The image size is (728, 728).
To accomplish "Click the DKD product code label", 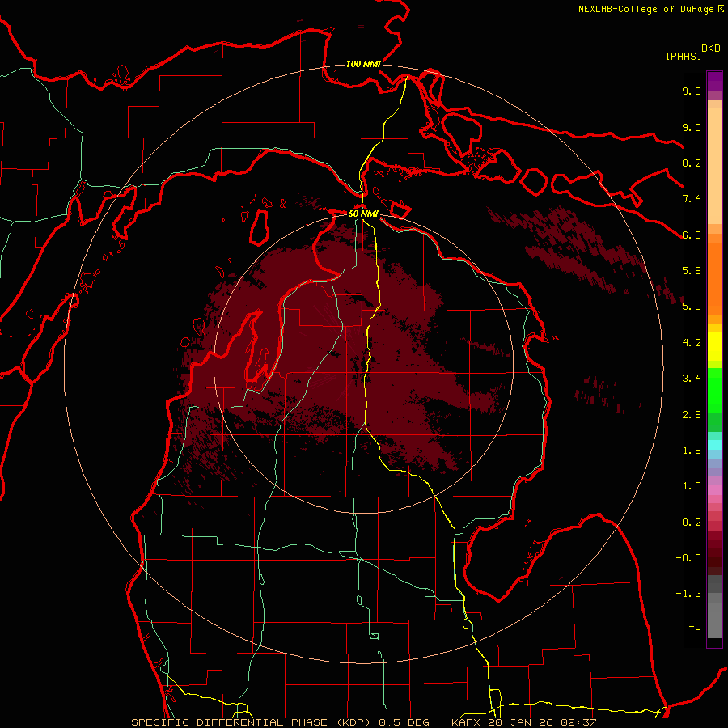I will (711, 49).
